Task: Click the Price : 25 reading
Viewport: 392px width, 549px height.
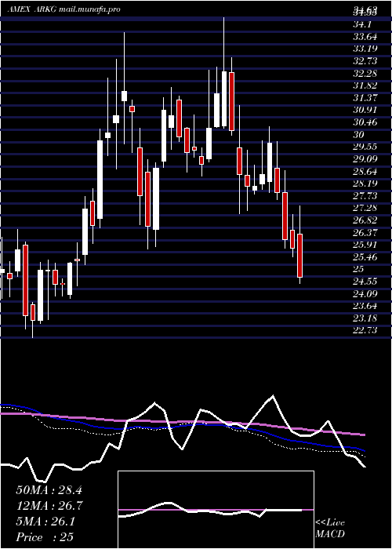Action: pos(45,537)
